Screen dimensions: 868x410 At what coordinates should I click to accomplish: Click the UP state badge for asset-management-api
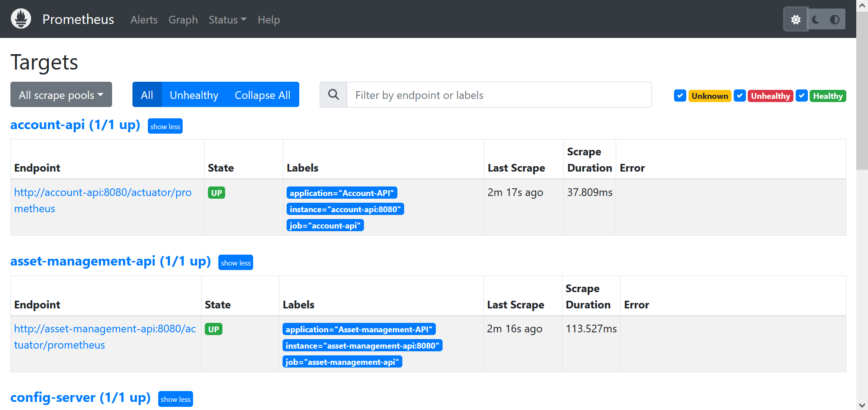(213, 329)
